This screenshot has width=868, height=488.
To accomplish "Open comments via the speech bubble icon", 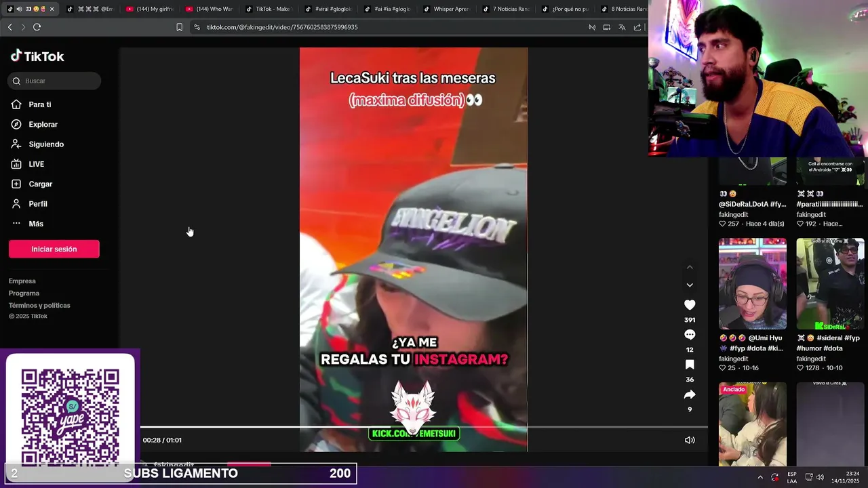I will point(690,335).
